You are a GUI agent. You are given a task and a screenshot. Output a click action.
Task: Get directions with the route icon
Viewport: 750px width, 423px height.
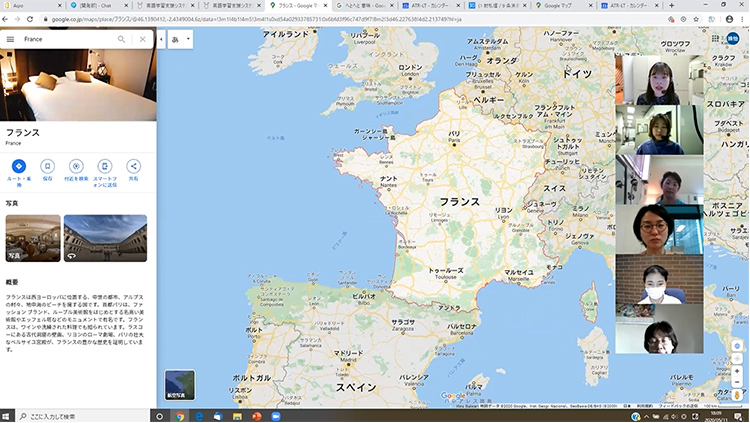tap(19, 167)
